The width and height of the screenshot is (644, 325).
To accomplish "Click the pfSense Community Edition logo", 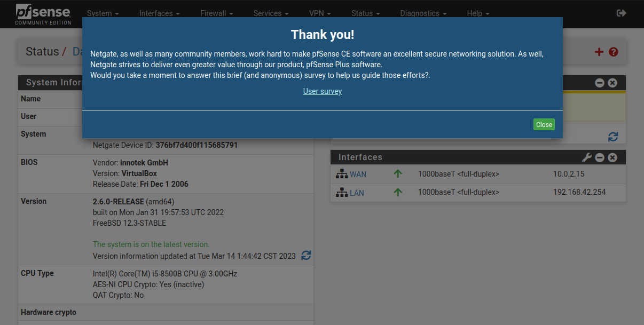I will (42, 14).
